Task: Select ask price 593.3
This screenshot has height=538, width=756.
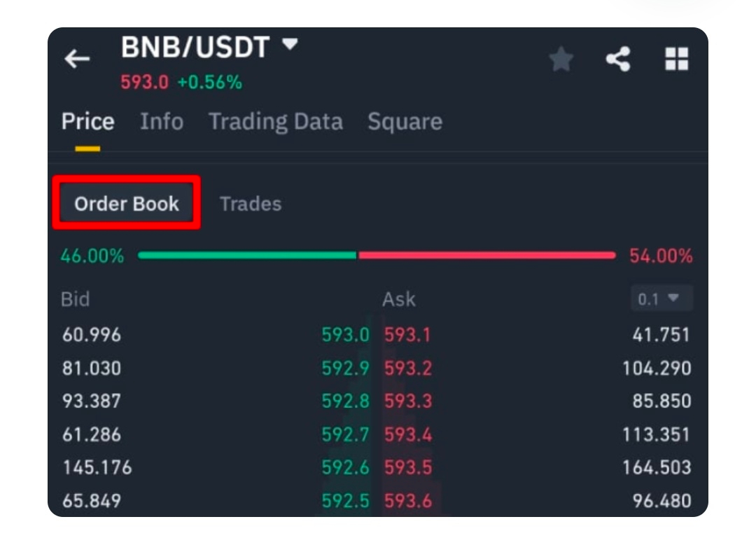Action: [x=408, y=401]
